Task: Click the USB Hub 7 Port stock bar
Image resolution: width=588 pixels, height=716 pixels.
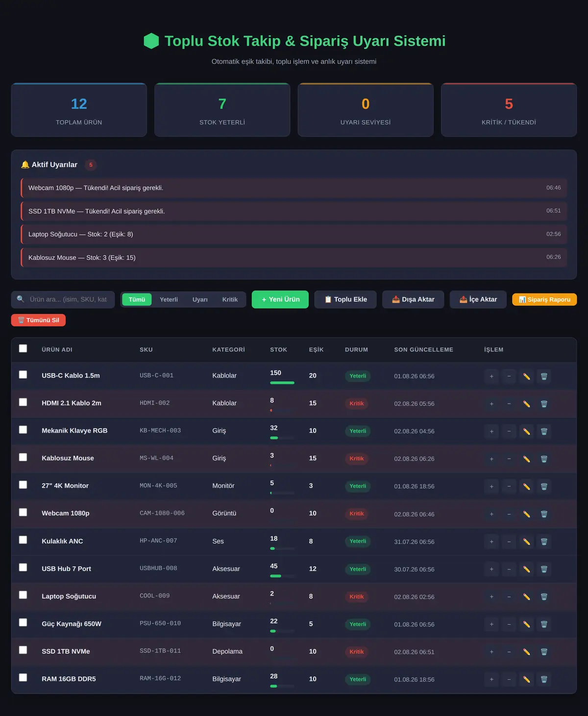Action: tap(282, 576)
